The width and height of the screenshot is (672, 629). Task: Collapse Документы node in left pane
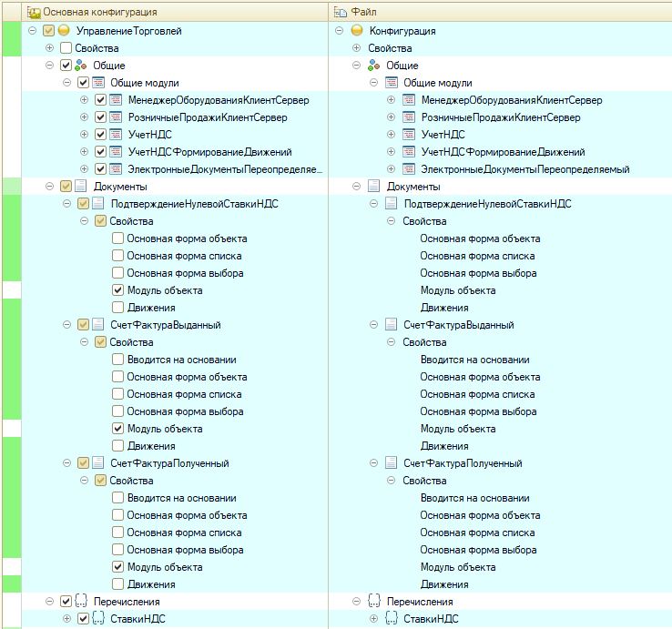coord(50,186)
